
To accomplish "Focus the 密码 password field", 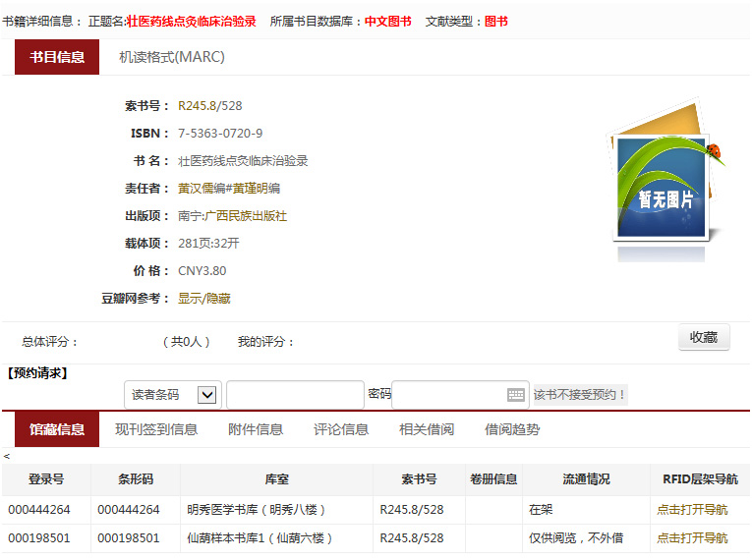I will point(449,395).
